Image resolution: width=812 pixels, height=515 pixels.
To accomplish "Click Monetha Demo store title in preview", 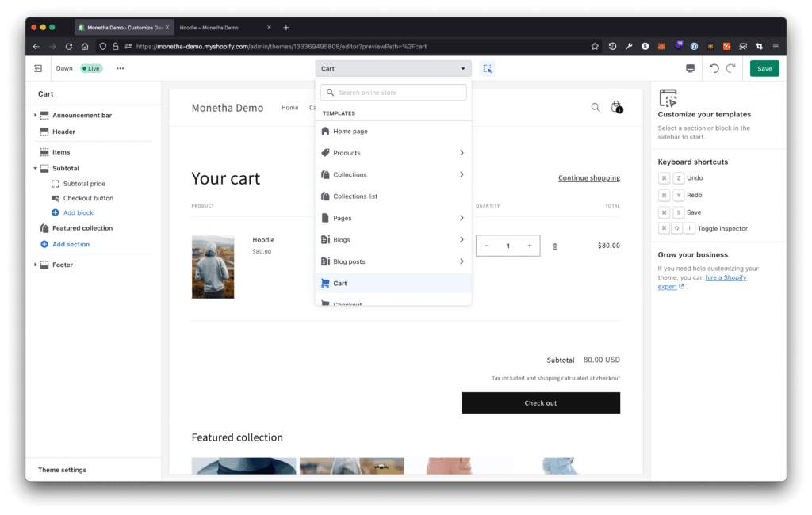I will (x=228, y=108).
